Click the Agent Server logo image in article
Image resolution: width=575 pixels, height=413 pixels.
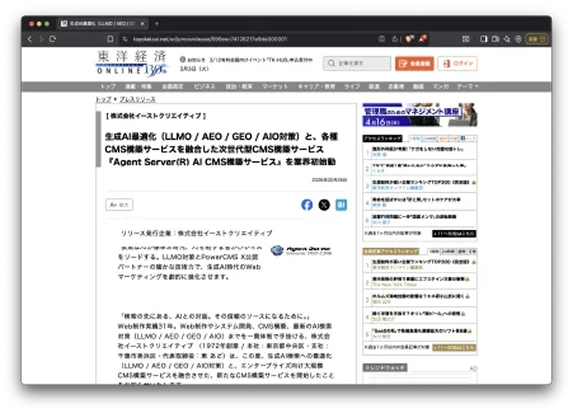click(301, 250)
